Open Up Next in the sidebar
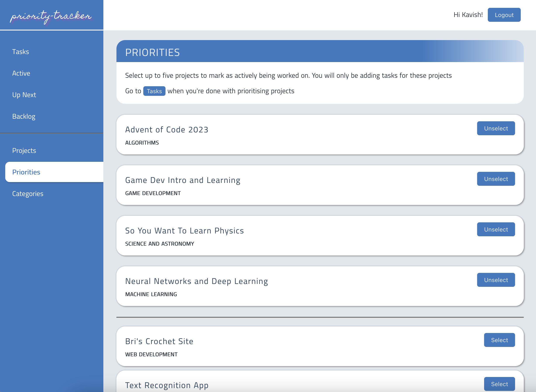Image resolution: width=536 pixels, height=392 pixels. [24, 95]
